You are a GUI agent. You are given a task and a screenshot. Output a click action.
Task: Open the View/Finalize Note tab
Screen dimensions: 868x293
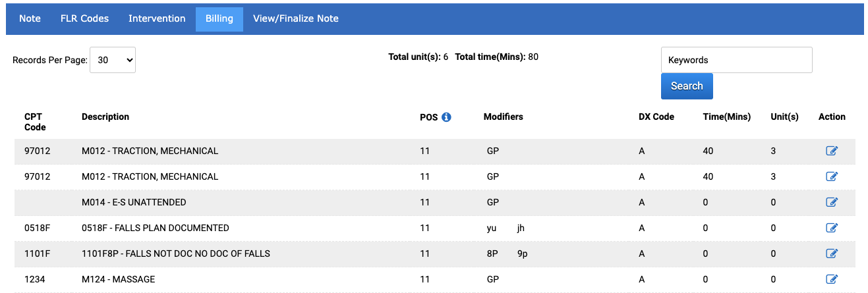tap(296, 18)
